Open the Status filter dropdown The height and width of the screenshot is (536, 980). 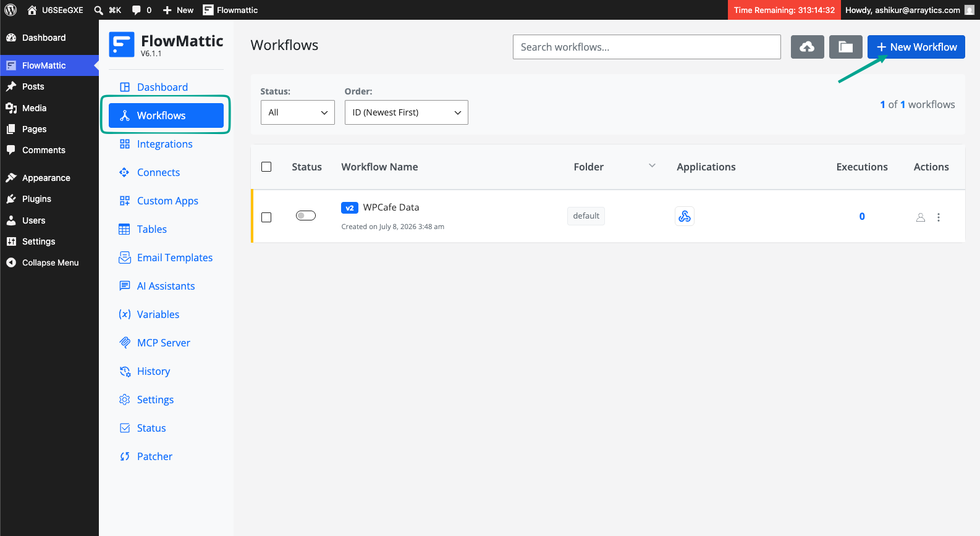pyautogui.click(x=298, y=112)
